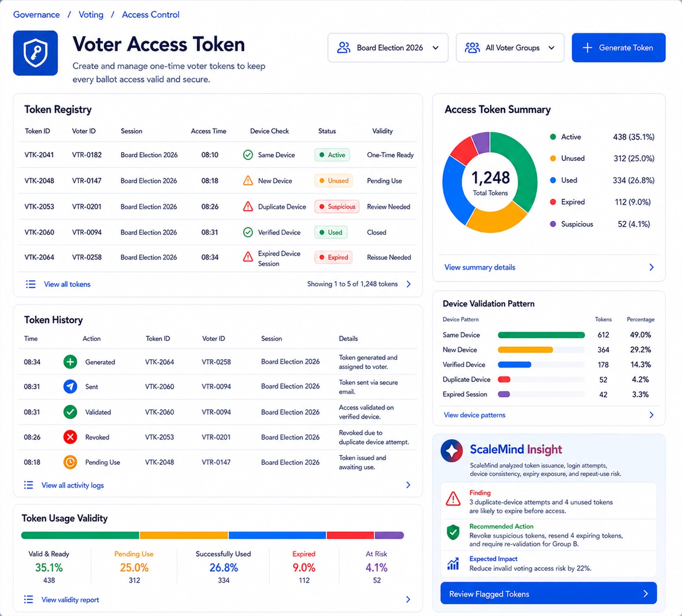Click the Same Device green progress bar
682x616 pixels.
click(541, 335)
